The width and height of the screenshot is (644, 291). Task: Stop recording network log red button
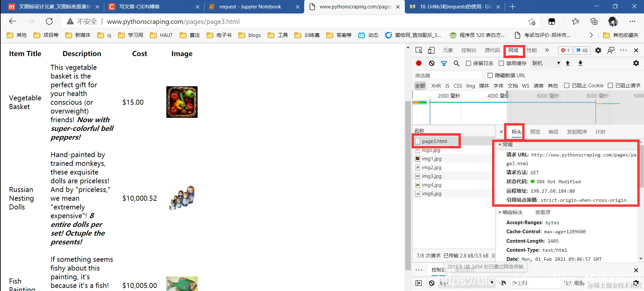[x=419, y=63]
